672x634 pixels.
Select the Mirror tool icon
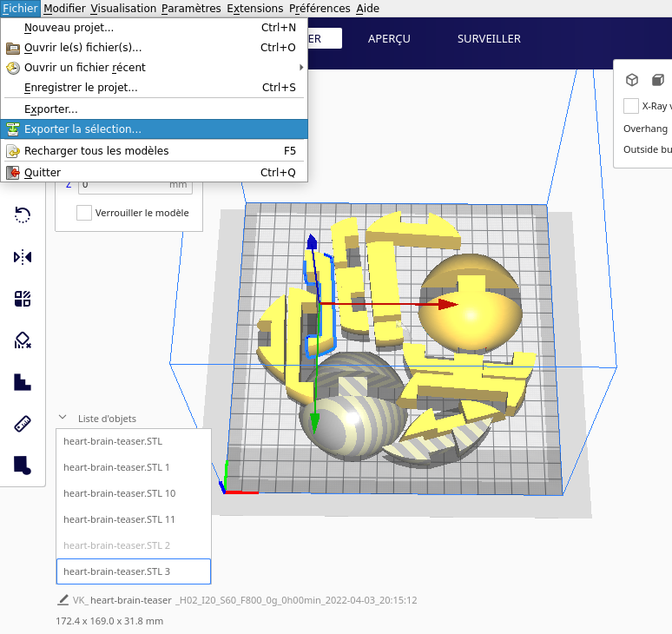point(23,257)
